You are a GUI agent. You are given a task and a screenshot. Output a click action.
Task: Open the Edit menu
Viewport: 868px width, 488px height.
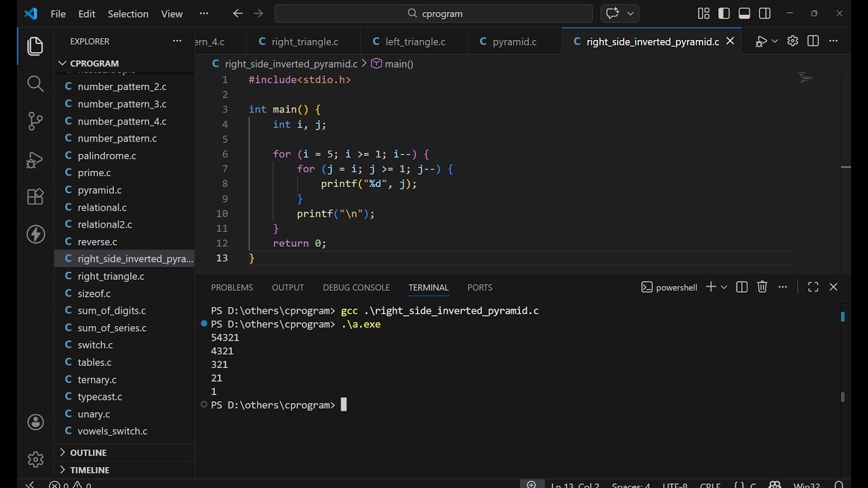[87, 14]
